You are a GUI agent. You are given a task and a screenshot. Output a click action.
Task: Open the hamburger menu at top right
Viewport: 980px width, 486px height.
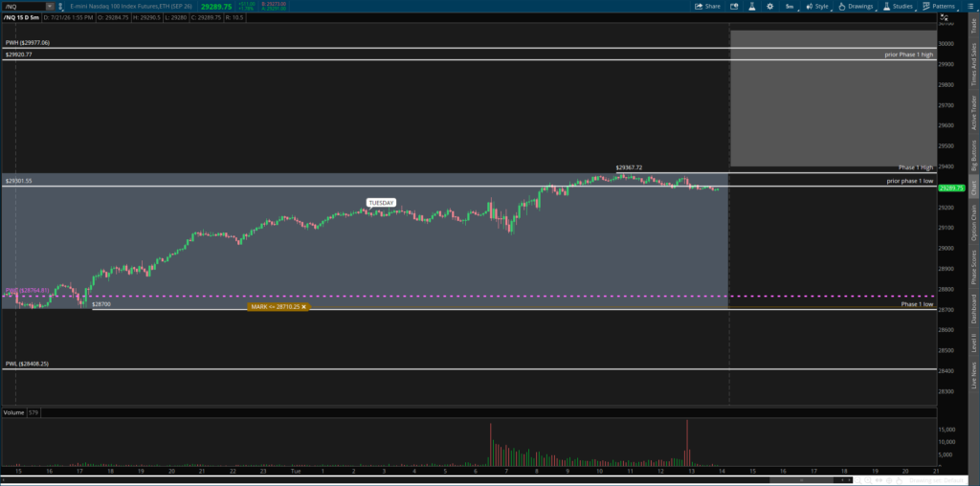[x=969, y=7]
